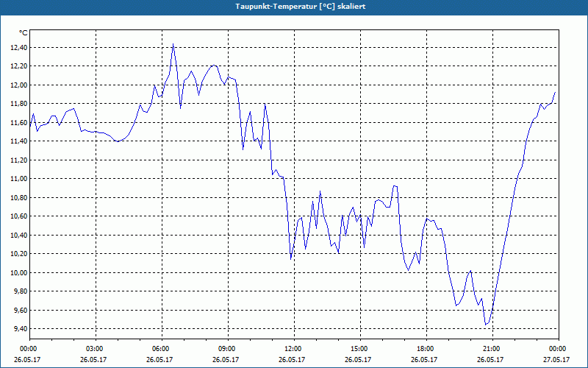Click the y-axis value '10,80'
Image resolution: width=588 pixels, height=368 pixels.
20,197
